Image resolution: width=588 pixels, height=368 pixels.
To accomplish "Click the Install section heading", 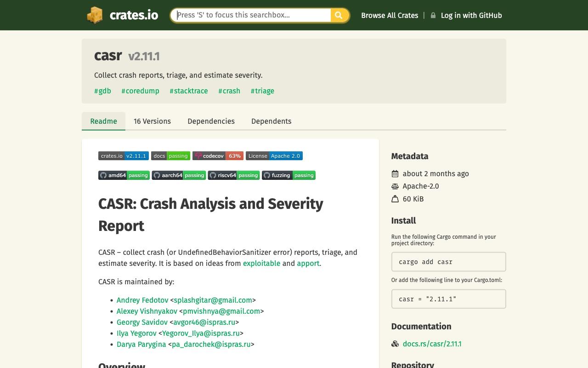I will (x=403, y=221).
